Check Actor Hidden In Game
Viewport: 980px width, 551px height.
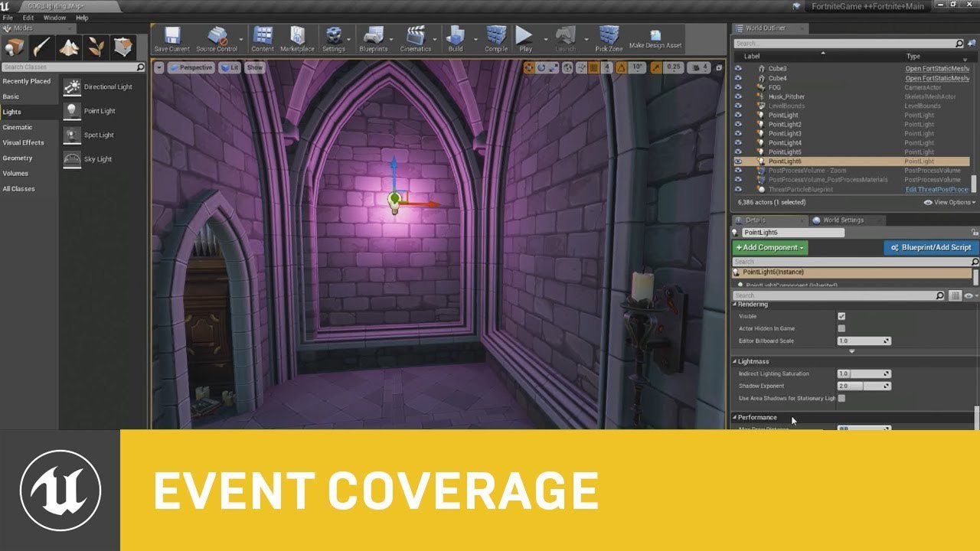pos(841,328)
